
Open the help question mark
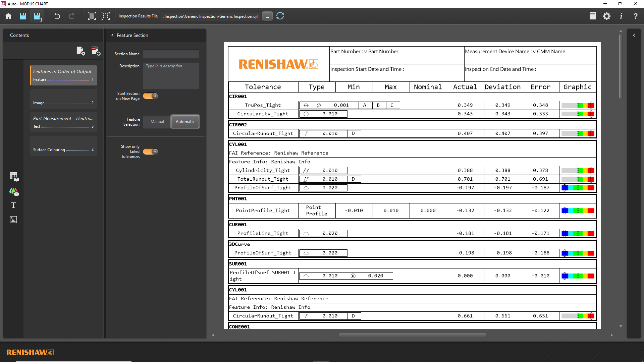coord(635,16)
